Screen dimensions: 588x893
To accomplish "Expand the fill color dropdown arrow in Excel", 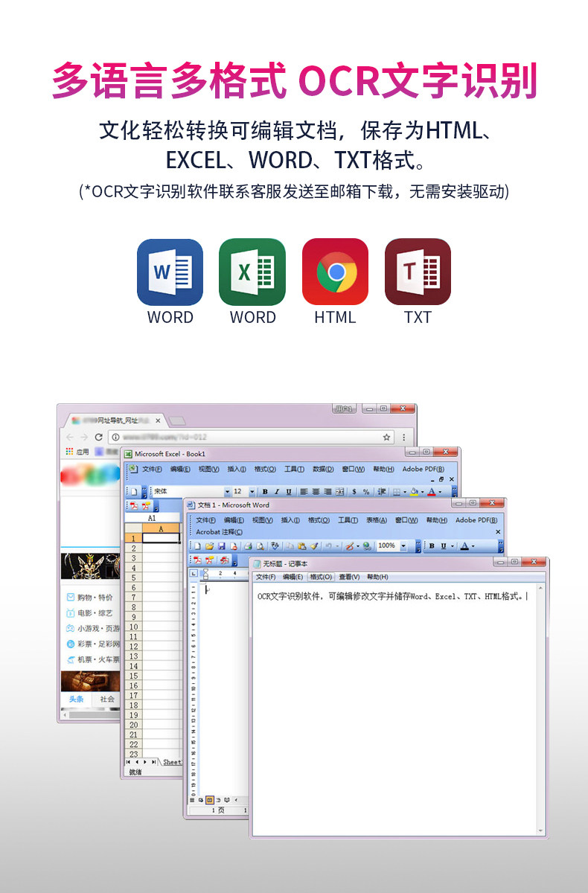I will point(421,492).
